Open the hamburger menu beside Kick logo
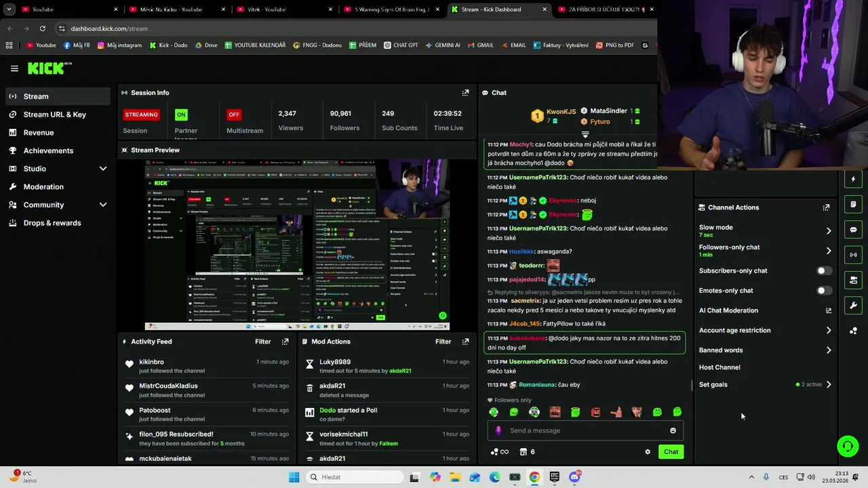Screen dimensions: 868x488 [x=14, y=68]
